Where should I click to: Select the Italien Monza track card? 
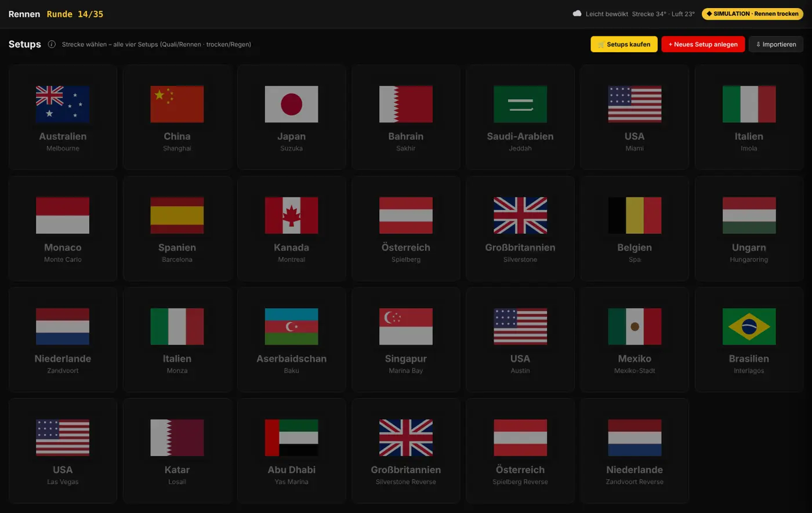pos(177,340)
